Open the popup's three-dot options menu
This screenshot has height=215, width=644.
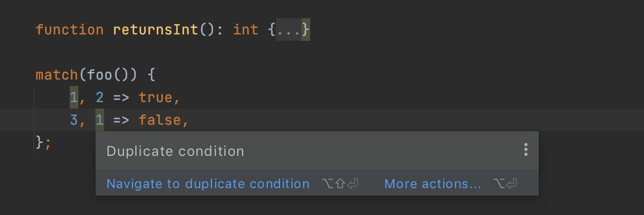[x=526, y=150]
